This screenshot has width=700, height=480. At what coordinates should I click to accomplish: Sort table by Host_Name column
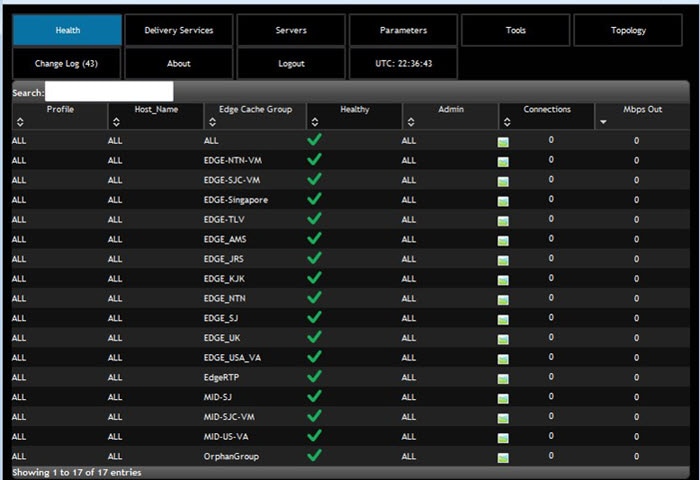point(156,116)
